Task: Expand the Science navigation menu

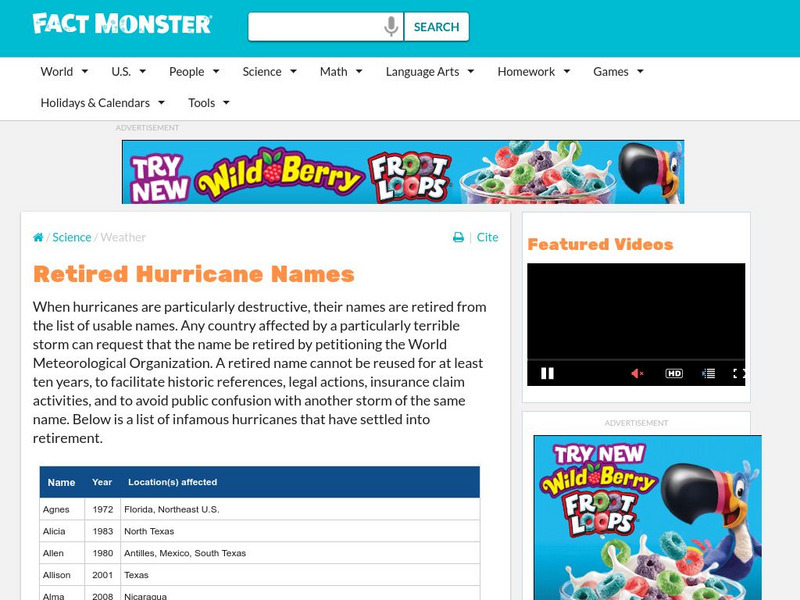Action: 269,71
